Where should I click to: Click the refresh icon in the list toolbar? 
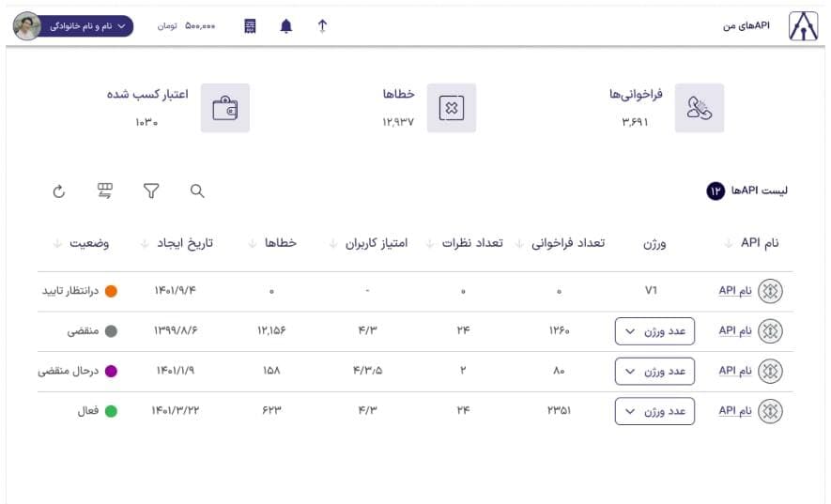click(59, 191)
